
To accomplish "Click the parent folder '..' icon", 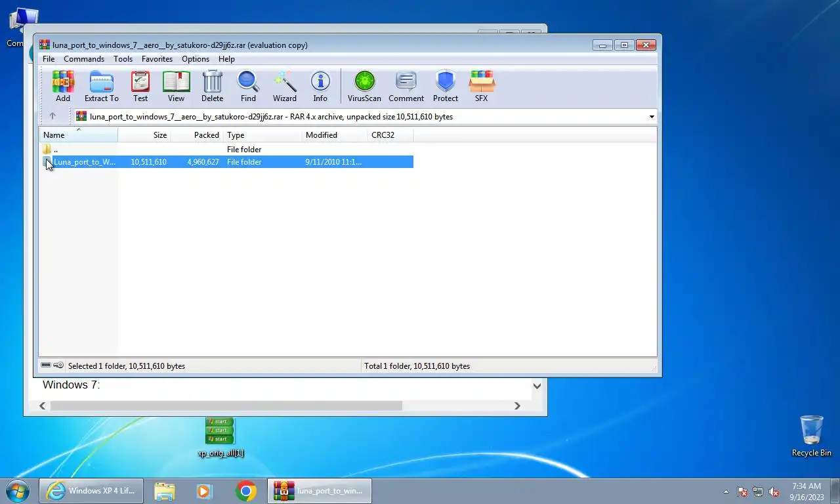I will (x=47, y=149).
